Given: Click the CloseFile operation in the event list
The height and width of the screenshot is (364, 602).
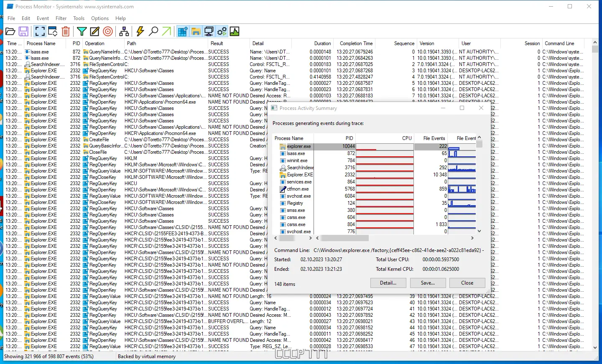Looking at the screenshot, I should (98, 152).
